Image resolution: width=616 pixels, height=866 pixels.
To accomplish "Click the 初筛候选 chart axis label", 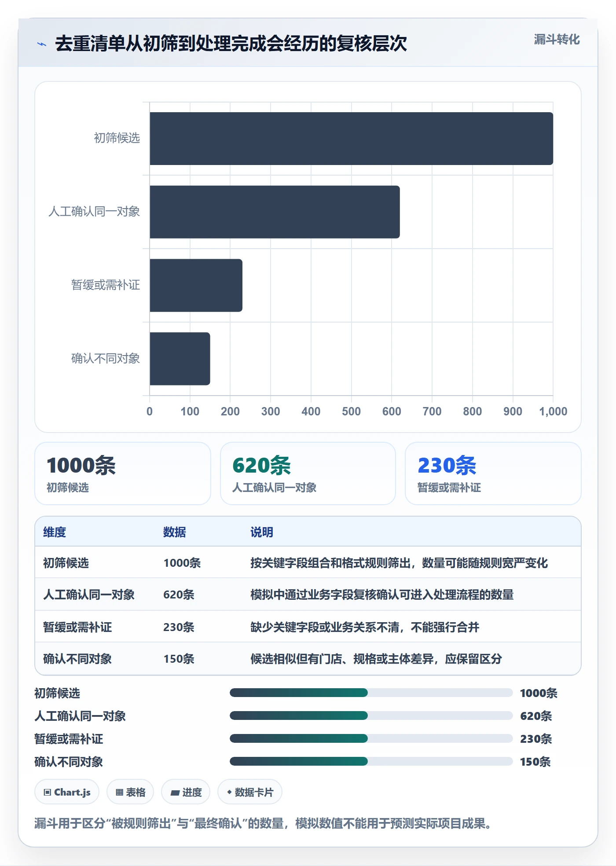I will tap(117, 138).
